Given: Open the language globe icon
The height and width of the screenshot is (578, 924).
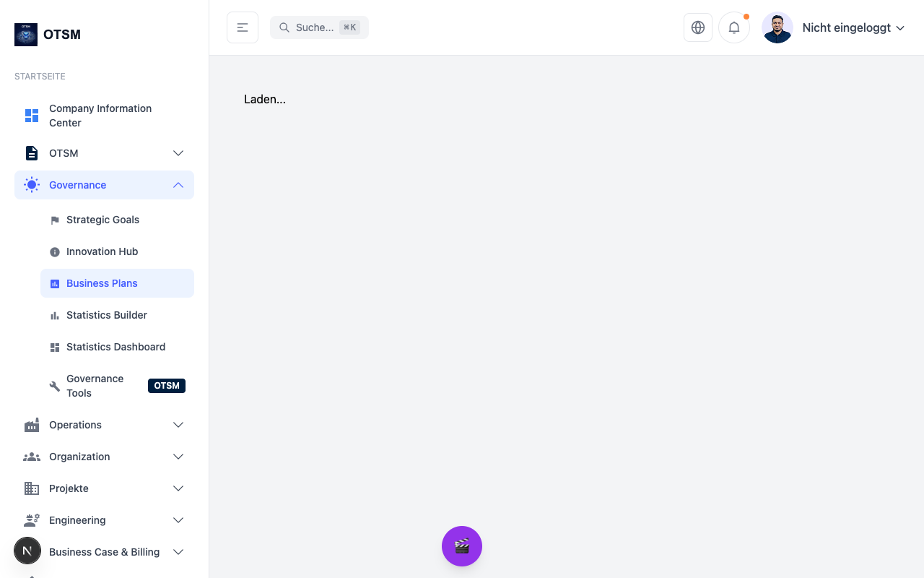Looking at the screenshot, I should coord(698,27).
